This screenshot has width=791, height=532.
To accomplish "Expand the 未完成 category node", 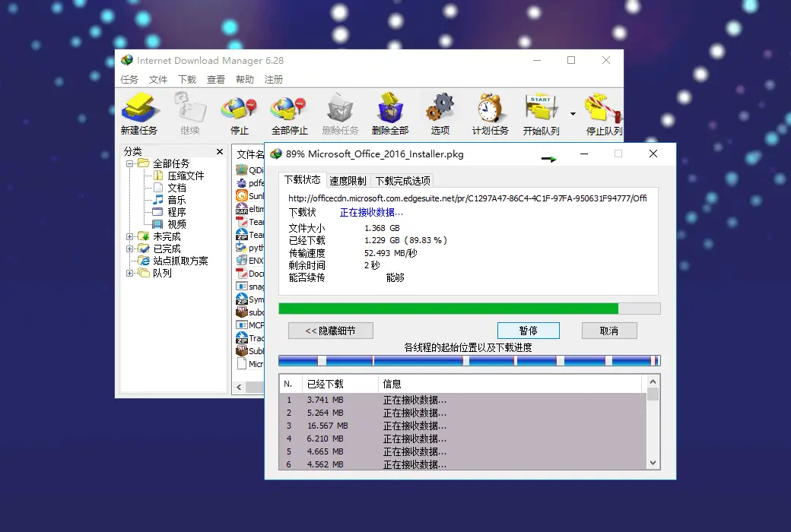I will (x=130, y=236).
